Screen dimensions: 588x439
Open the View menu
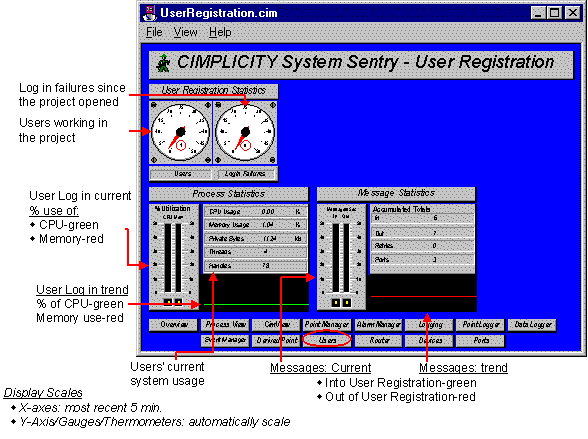click(x=185, y=32)
